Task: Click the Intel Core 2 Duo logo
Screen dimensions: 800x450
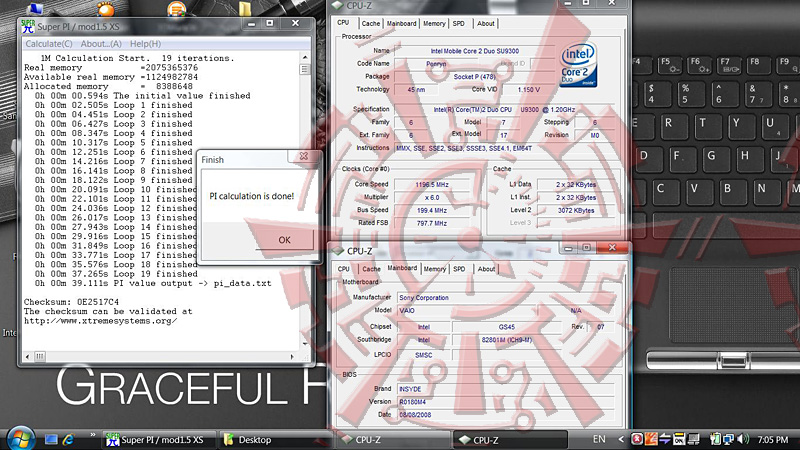Action: click(x=579, y=65)
